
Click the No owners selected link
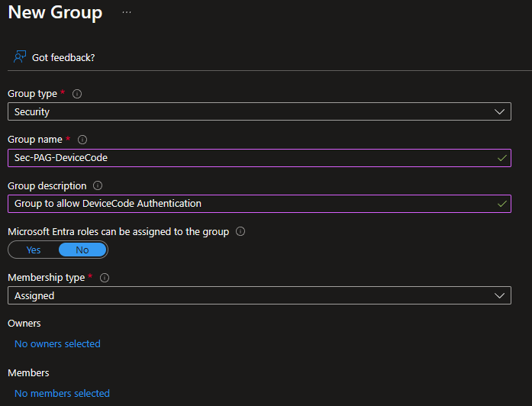click(57, 344)
